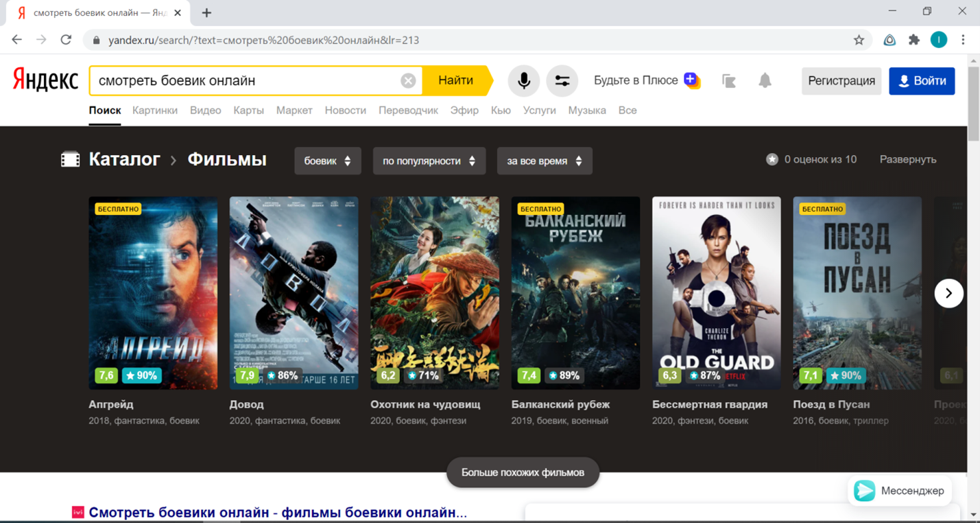Open the 'боевик' genre dropdown
The image size is (980, 523).
coord(328,161)
